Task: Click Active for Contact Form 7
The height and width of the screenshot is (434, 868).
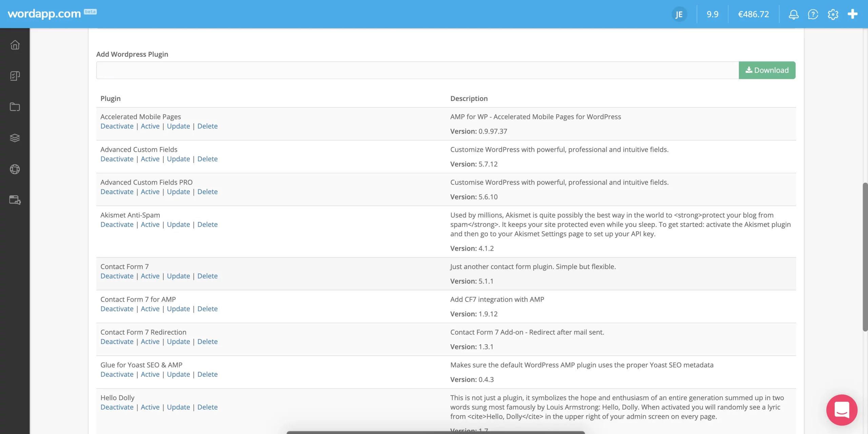Action: pos(150,276)
